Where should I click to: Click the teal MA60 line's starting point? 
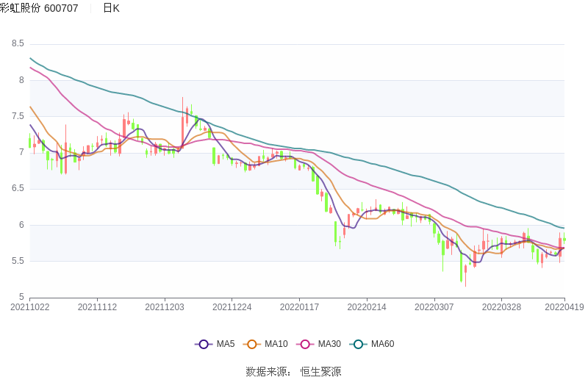point(30,58)
